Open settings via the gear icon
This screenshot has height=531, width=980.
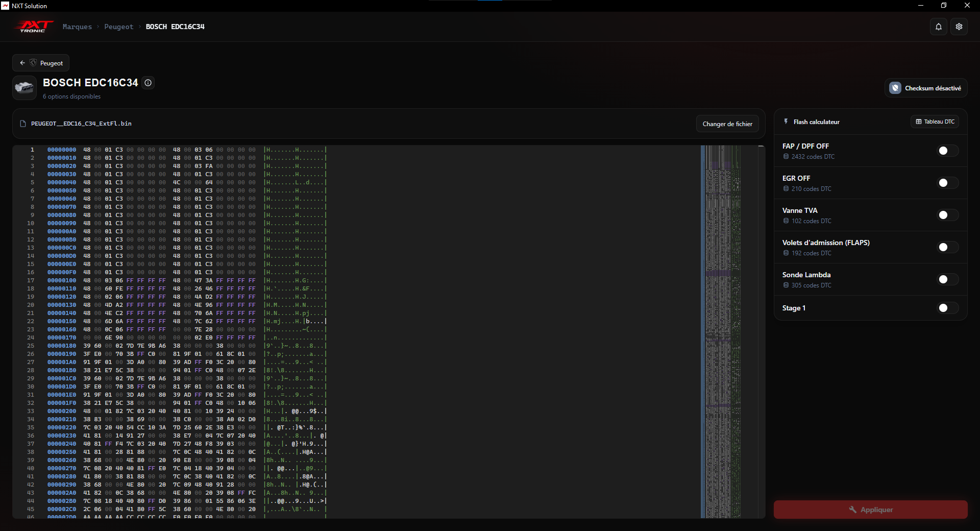click(x=959, y=27)
